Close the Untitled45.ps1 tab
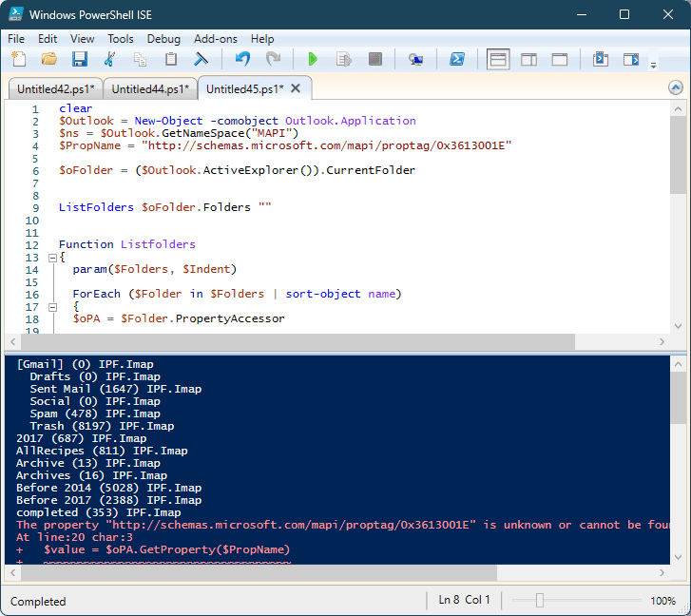The width and height of the screenshot is (691, 616). click(296, 88)
